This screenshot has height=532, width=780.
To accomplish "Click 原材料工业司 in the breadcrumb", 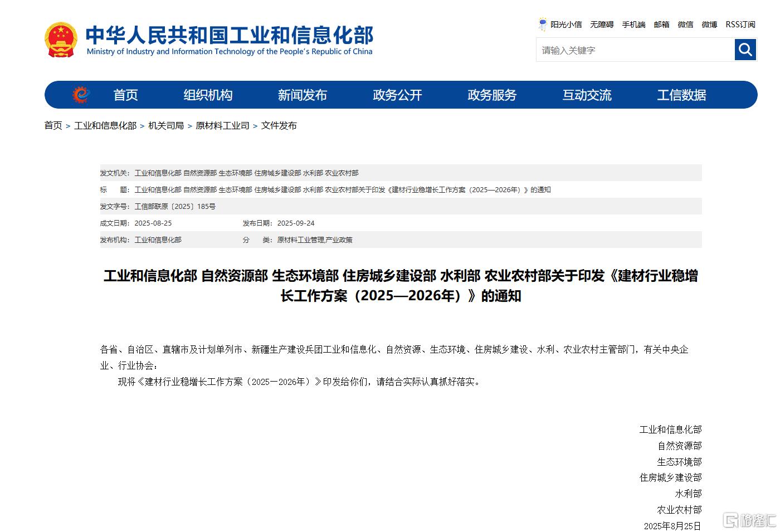I will coord(222,126).
